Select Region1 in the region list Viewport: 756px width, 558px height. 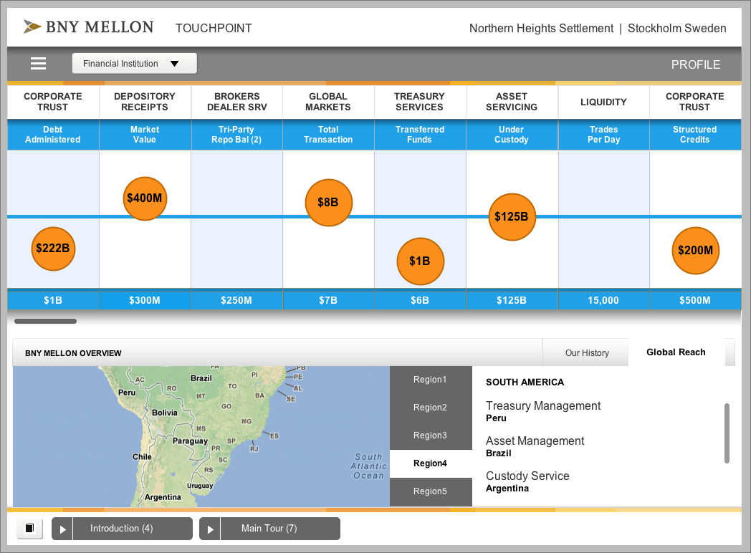[x=430, y=380]
